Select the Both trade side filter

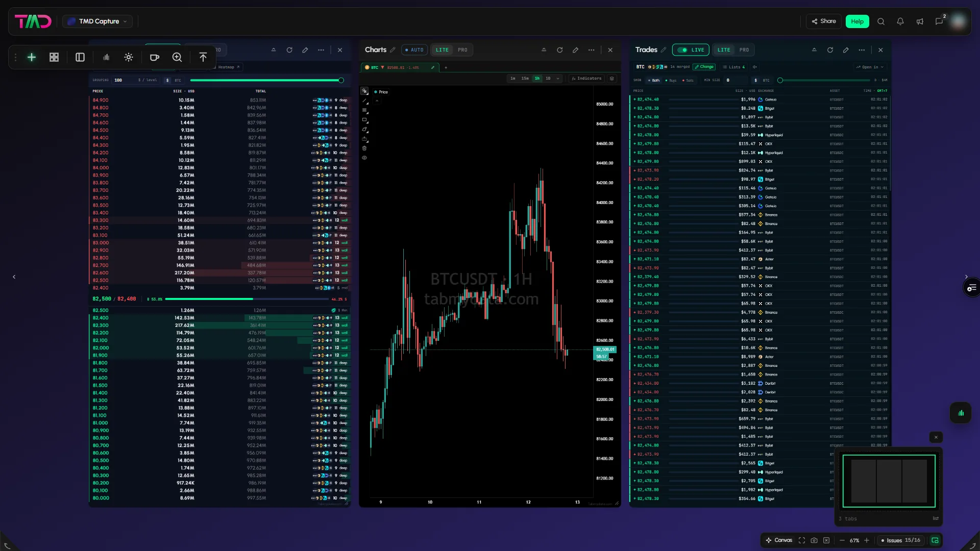(x=654, y=81)
